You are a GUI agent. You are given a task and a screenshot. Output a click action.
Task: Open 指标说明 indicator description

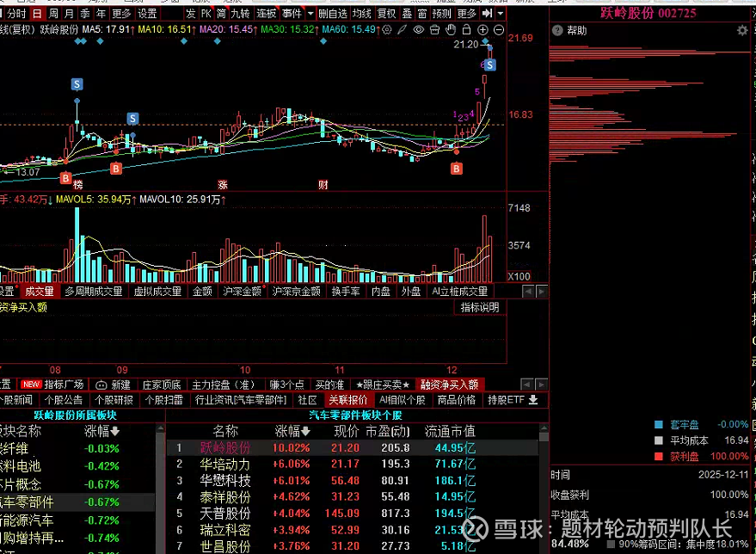pos(480,307)
